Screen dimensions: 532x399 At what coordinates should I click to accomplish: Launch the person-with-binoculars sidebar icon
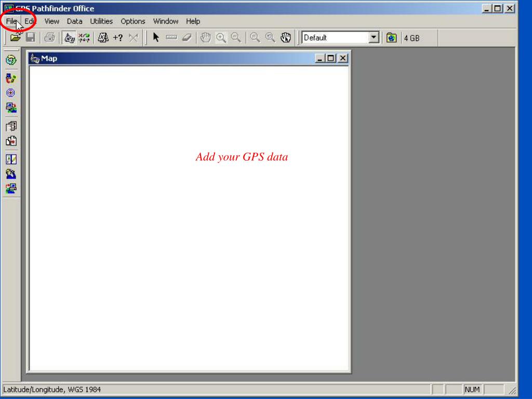(11, 174)
